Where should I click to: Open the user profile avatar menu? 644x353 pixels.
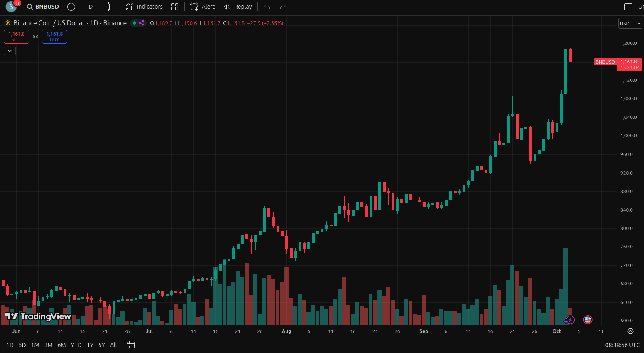(x=11, y=7)
